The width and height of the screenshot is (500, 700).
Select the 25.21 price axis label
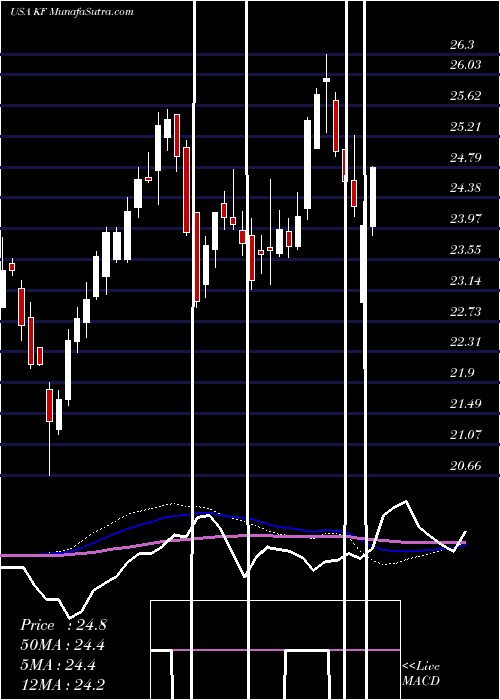coord(466,127)
